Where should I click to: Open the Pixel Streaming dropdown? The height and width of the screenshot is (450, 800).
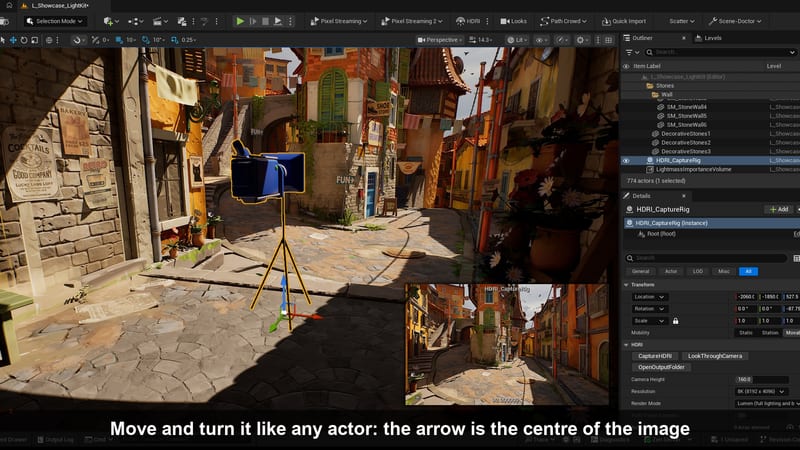(339, 21)
